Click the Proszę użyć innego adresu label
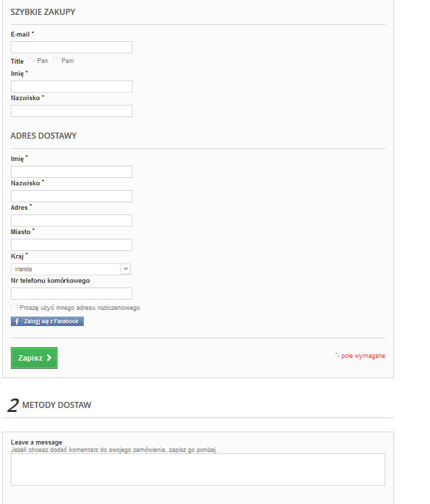This screenshot has width=430, height=504. 80,308
